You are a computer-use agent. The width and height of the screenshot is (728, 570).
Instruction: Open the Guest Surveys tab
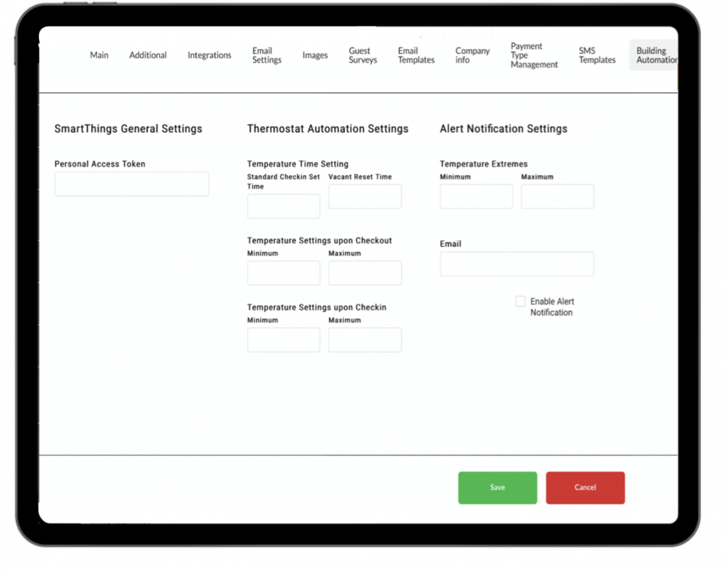[x=363, y=56]
